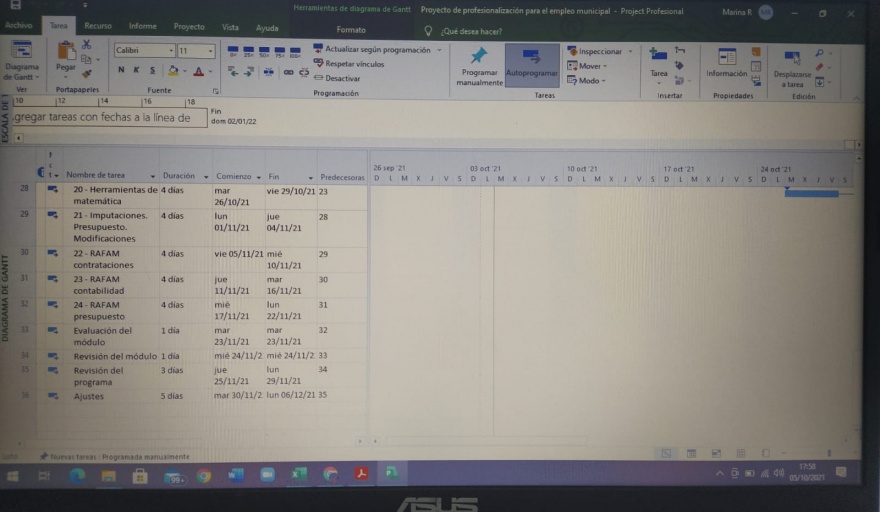Toggle italic K formatting
Screen dimensions: 880x512
click(x=137, y=71)
